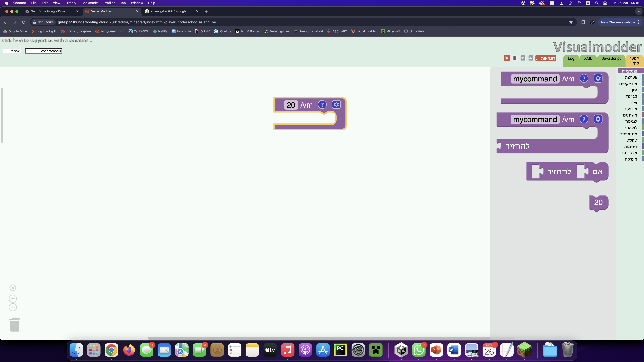Zoom out the workspace with the minus icon

[x=13, y=307]
